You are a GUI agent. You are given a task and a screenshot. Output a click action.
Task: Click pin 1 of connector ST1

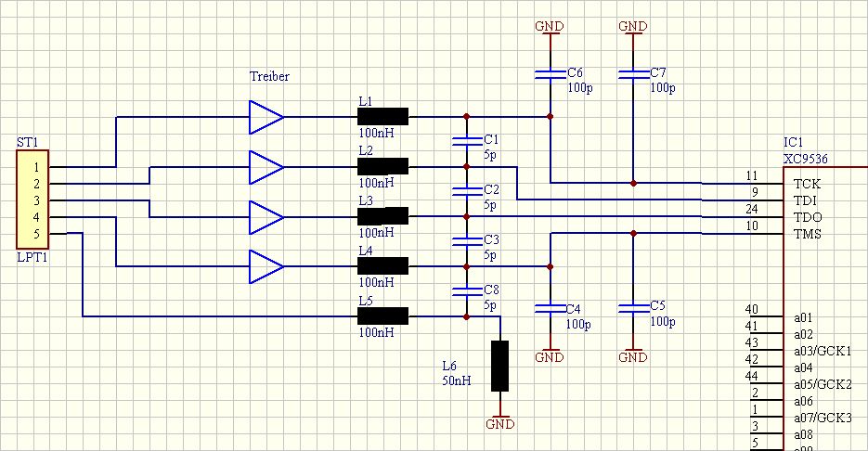[36, 167]
